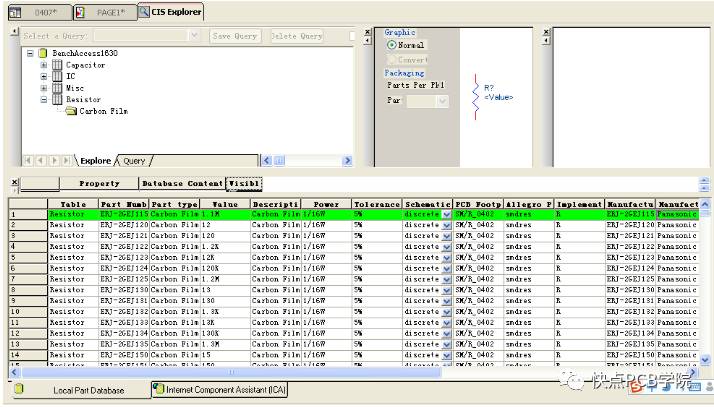Open the 0407 design tab
The width and height of the screenshot is (714, 411).
point(40,12)
